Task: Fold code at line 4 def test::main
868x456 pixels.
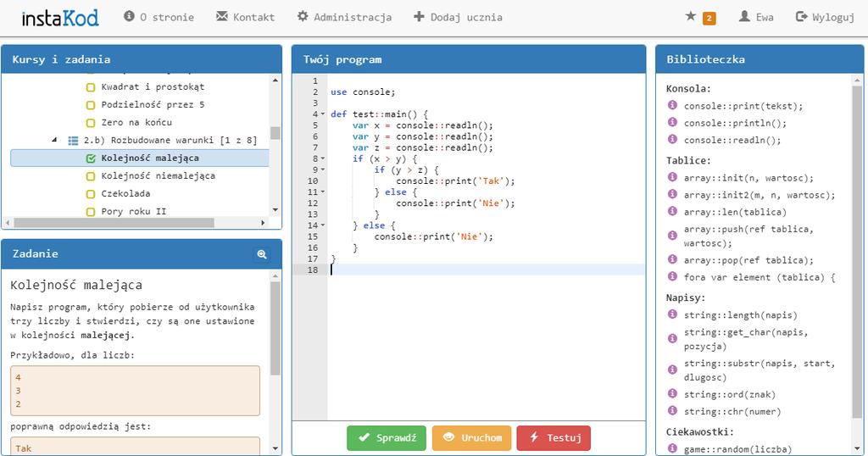Action: tap(323, 114)
